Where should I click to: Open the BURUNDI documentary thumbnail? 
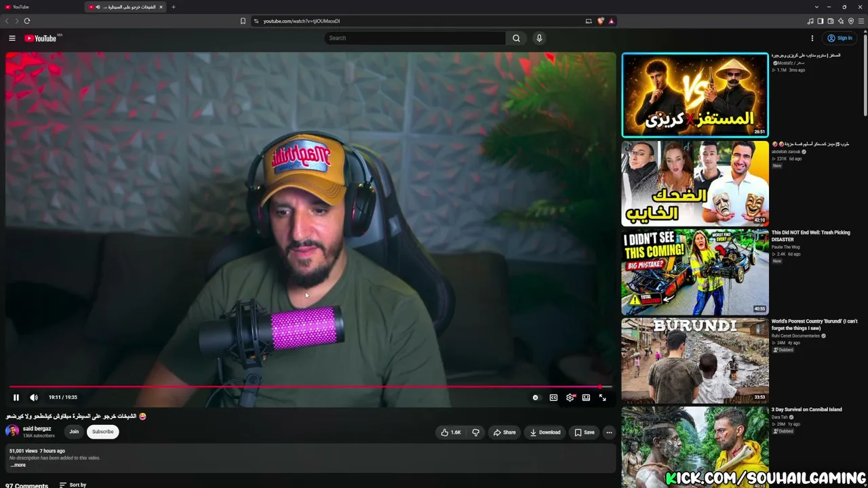click(x=695, y=361)
